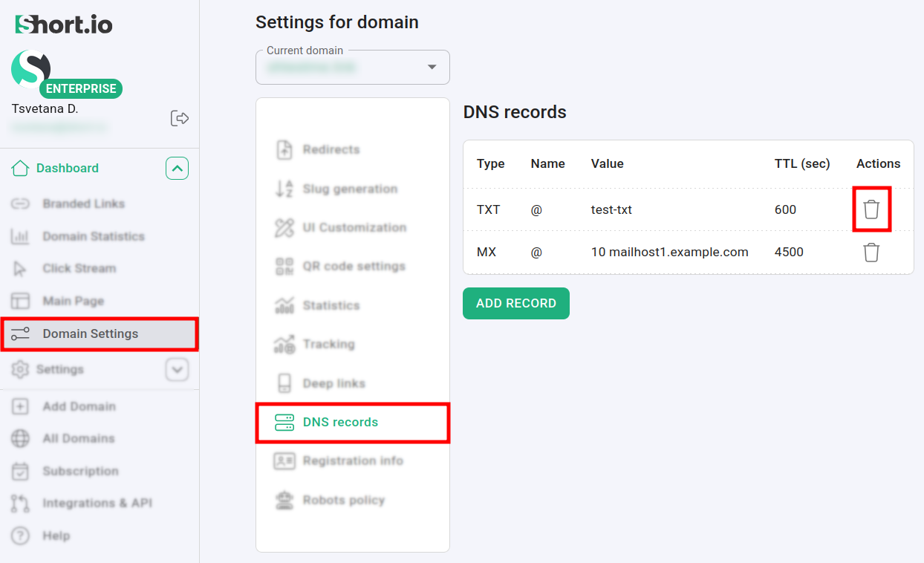924x563 pixels.
Task: Click the Robots policy robot icon
Action: [x=284, y=501]
